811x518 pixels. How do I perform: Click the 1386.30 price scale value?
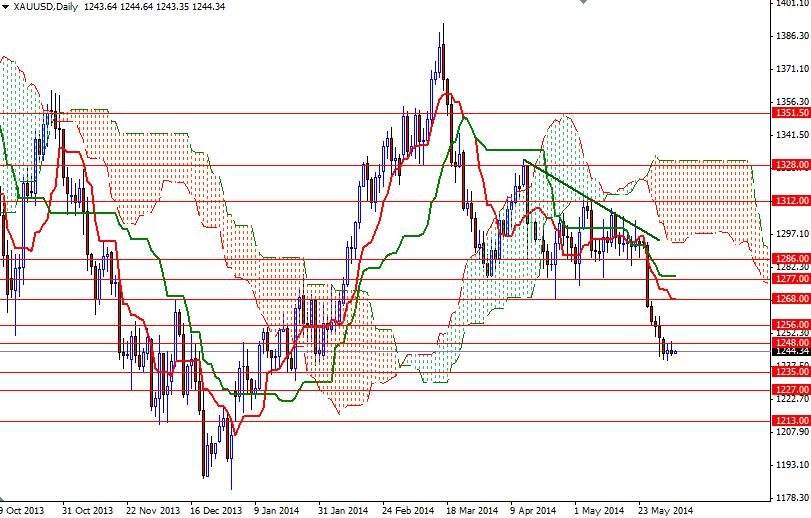pos(792,36)
